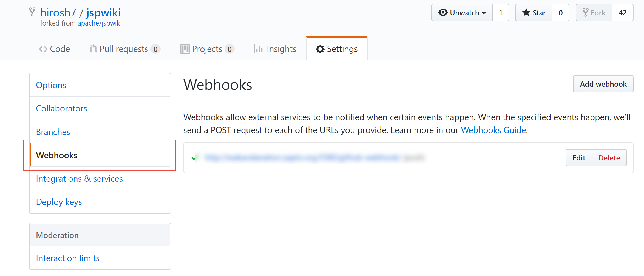Click the Projects board icon

185,49
